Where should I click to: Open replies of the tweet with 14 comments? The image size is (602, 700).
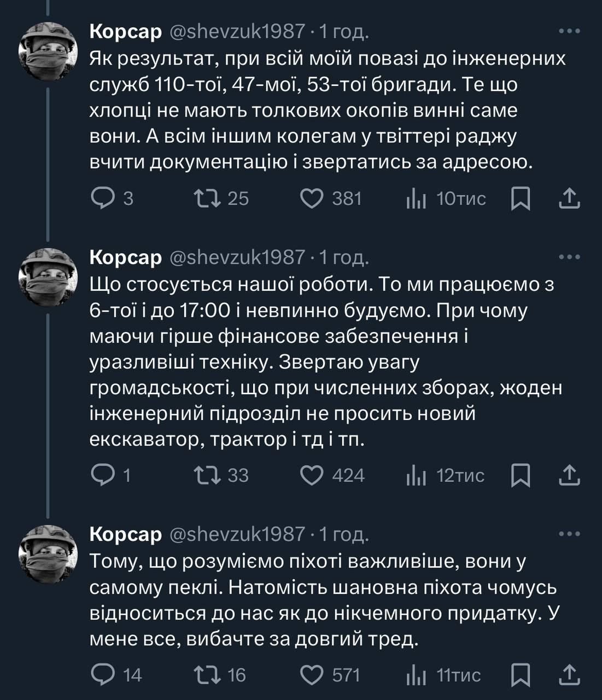click(x=102, y=675)
